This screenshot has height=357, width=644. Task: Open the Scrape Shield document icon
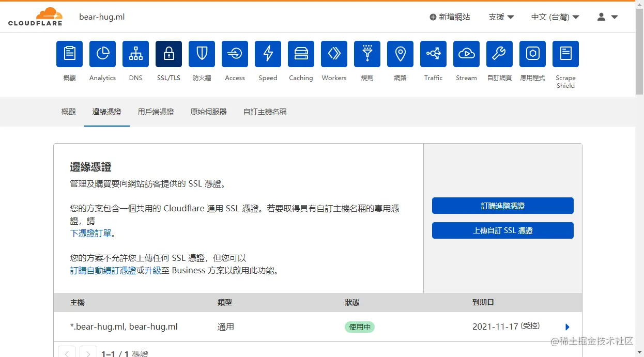[x=565, y=54]
